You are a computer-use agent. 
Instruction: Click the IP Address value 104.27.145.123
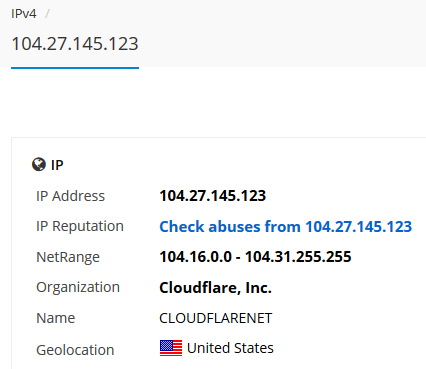[x=213, y=196]
